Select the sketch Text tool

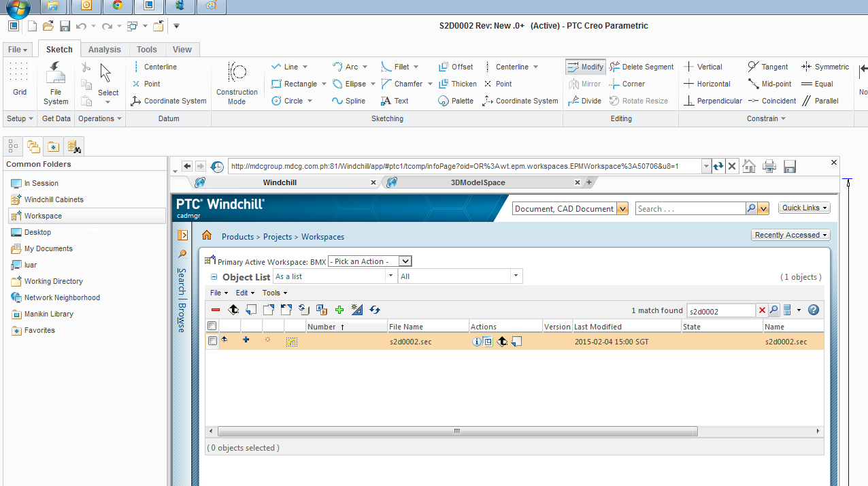coord(395,101)
